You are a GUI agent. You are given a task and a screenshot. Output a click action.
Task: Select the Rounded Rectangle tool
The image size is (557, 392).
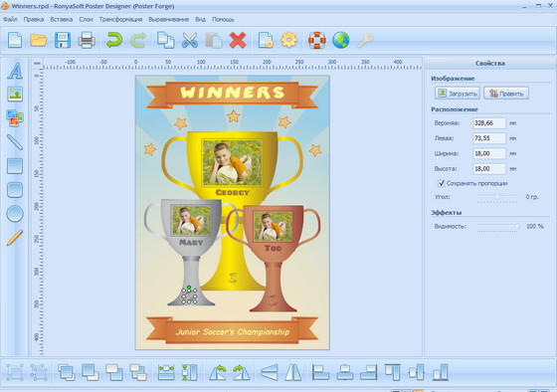point(15,190)
